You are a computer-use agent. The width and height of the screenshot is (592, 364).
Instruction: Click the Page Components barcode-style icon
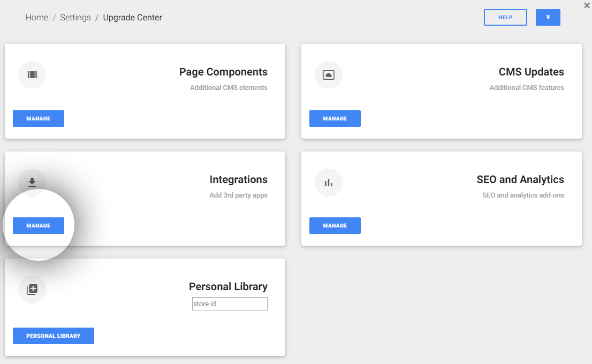point(32,75)
